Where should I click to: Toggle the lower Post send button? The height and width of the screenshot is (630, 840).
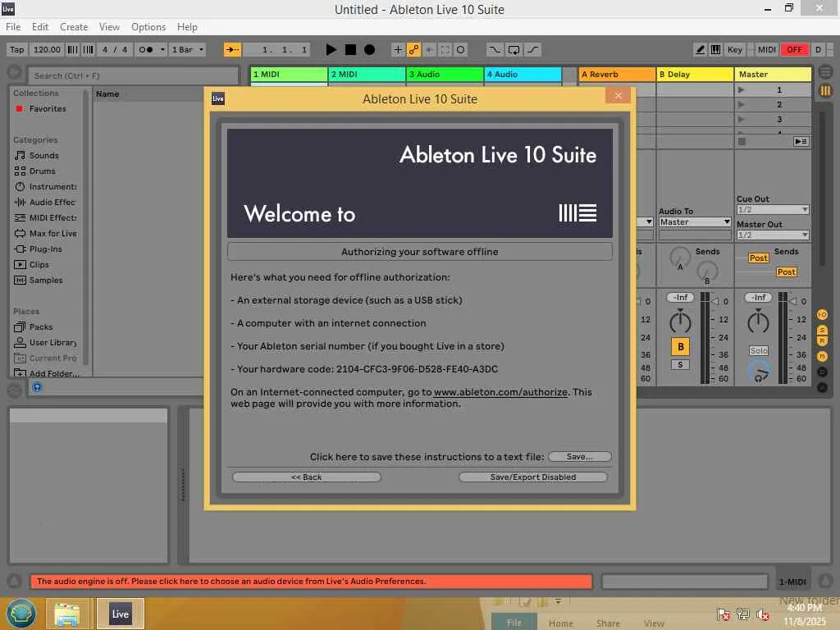pos(786,272)
